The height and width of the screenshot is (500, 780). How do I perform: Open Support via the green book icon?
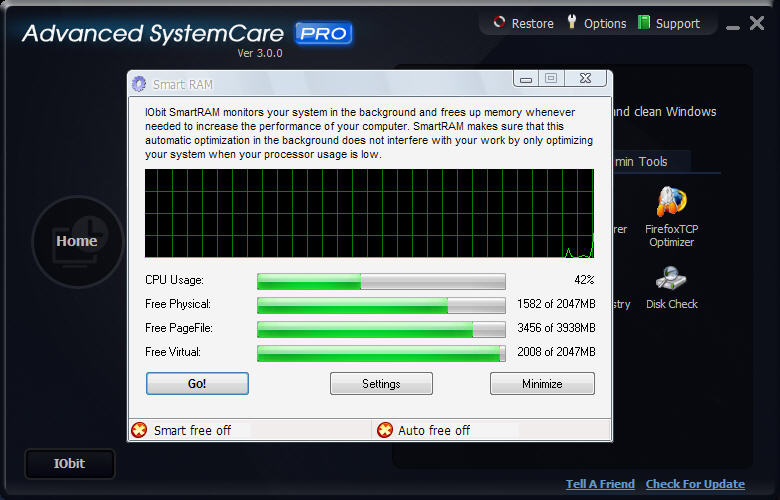(x=644, y=22)
